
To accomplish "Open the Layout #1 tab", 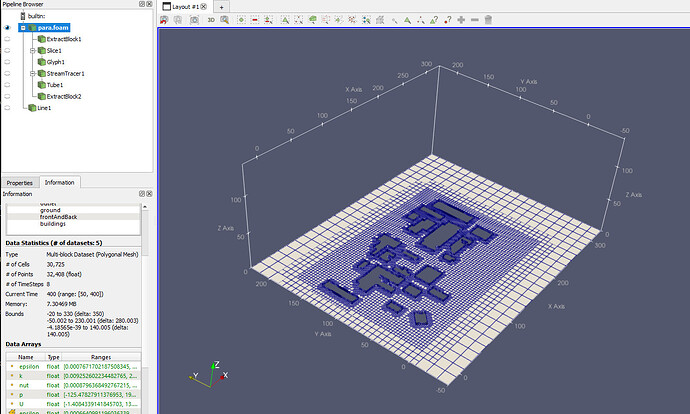I will coord(185,7).
